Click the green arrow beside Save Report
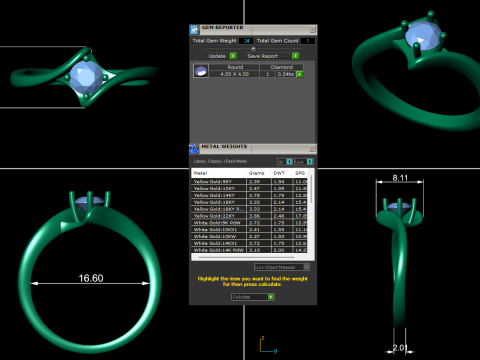This screenshot has width=480, height=360. (x=295, y=56)
